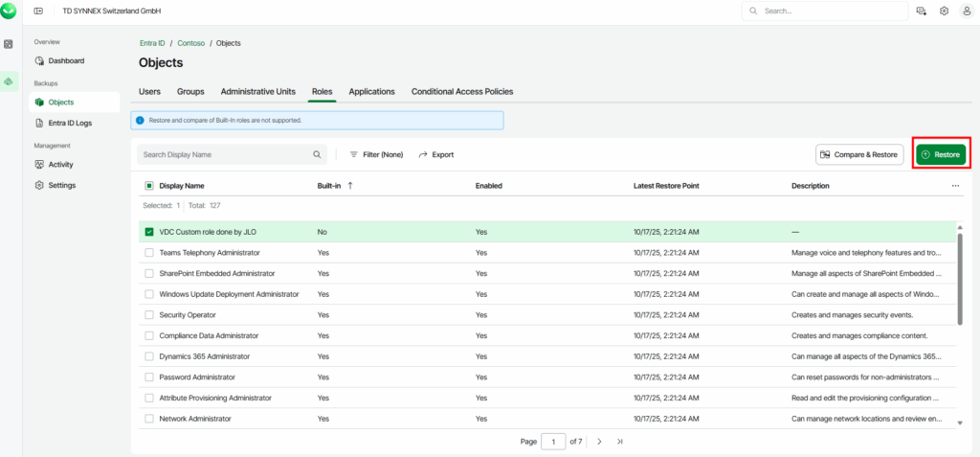Click the notifications icon beside the search box
The height and width of the screenshot is (457, 980).
[922, 11]
